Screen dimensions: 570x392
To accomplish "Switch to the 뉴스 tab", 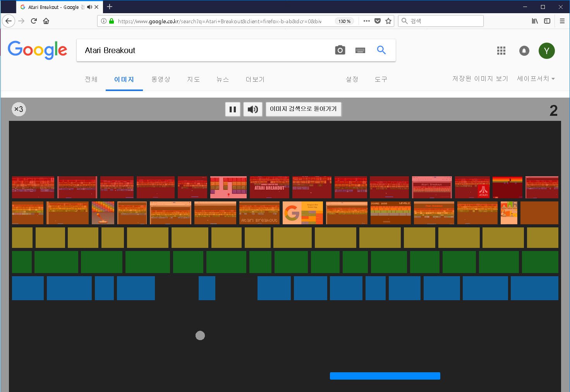I will (x=223, y=79).
